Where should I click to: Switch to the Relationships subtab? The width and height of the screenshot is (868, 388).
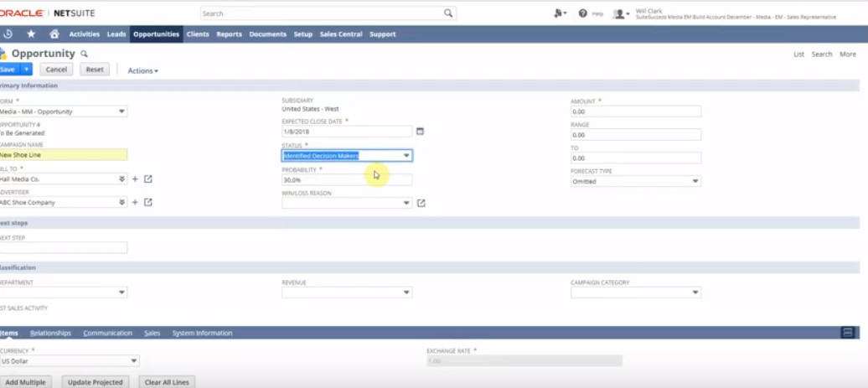click(50, 333)
